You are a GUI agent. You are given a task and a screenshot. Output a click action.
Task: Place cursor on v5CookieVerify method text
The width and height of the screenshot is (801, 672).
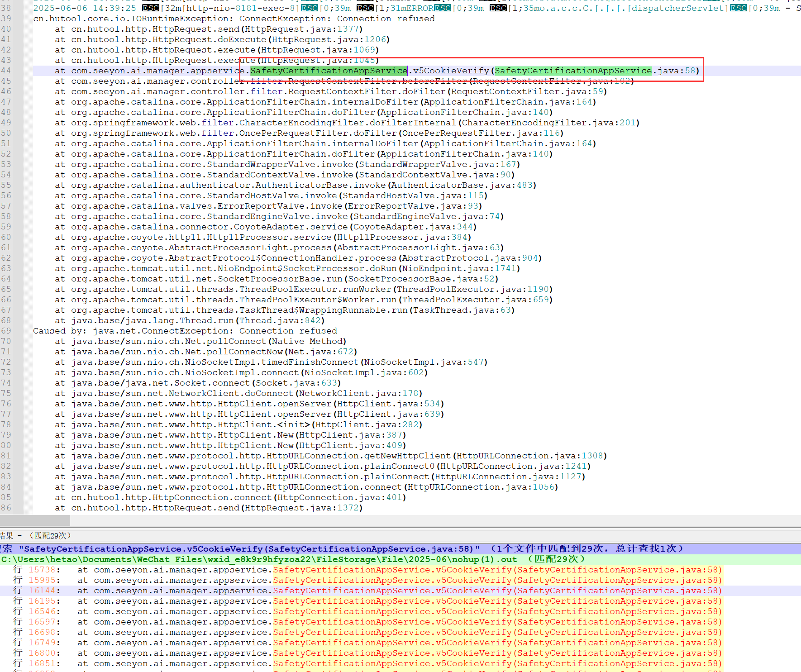[x=451, y=71]
